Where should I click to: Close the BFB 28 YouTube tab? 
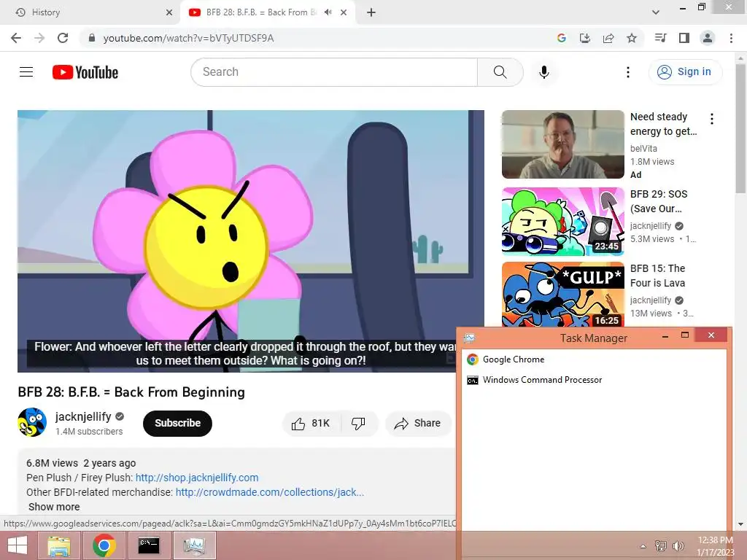[344, 12]
